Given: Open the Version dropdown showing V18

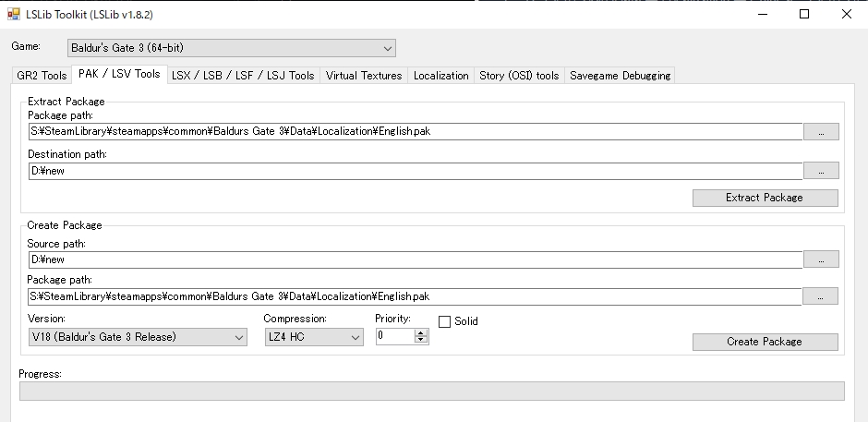Looking at the screenshot, I should point(138,337).
